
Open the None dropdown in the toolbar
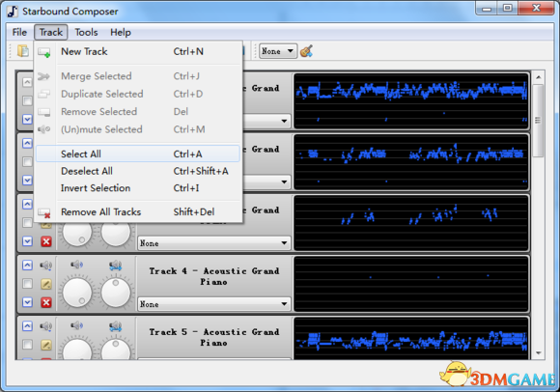[278, 51]
